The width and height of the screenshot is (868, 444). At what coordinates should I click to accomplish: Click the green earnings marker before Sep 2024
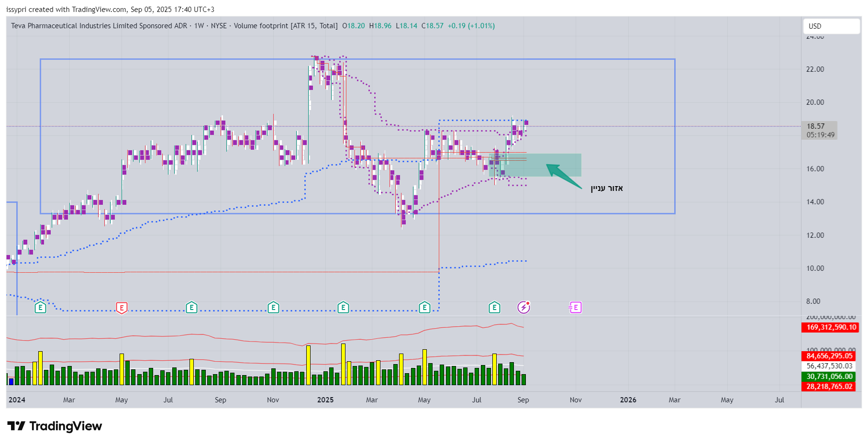tap(191, 307)
